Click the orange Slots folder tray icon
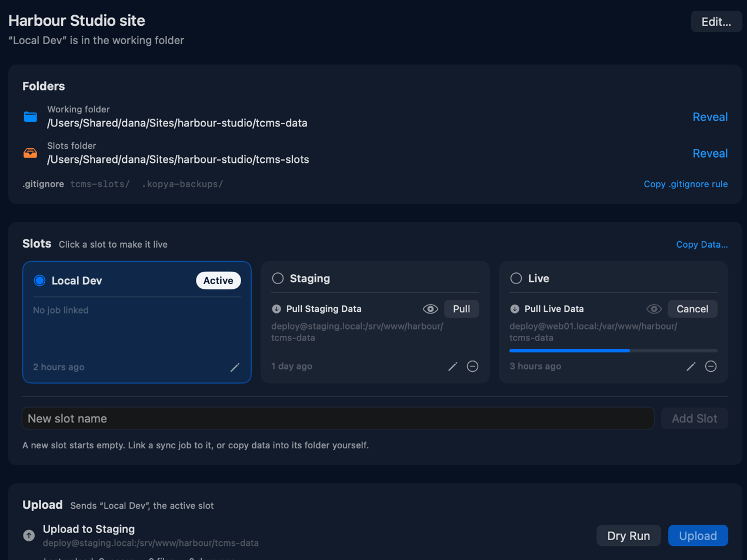Viewport: 747px width, 560px height. [x=30, y=153]
